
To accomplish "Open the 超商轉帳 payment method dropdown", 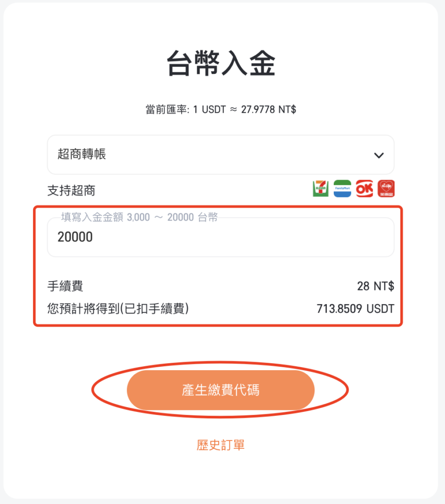I will click(221, 155).
